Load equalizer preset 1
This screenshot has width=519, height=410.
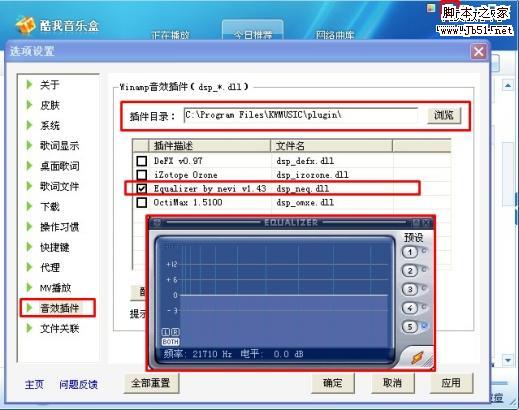click(x=410, y=252)
